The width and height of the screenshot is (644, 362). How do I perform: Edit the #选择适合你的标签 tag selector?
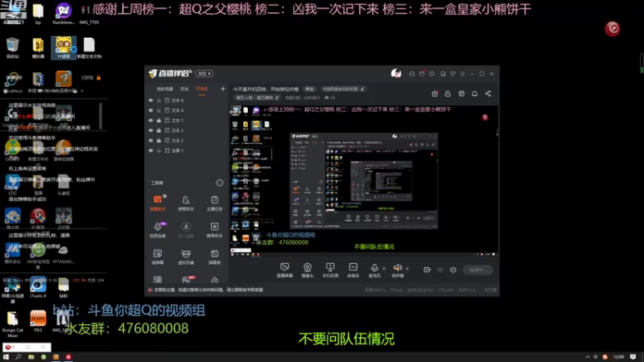[x=344, y=88]
